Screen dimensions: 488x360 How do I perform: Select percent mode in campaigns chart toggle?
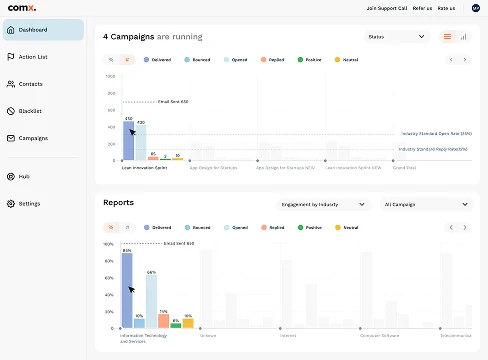pyautogui.click(x=111, y=60)
